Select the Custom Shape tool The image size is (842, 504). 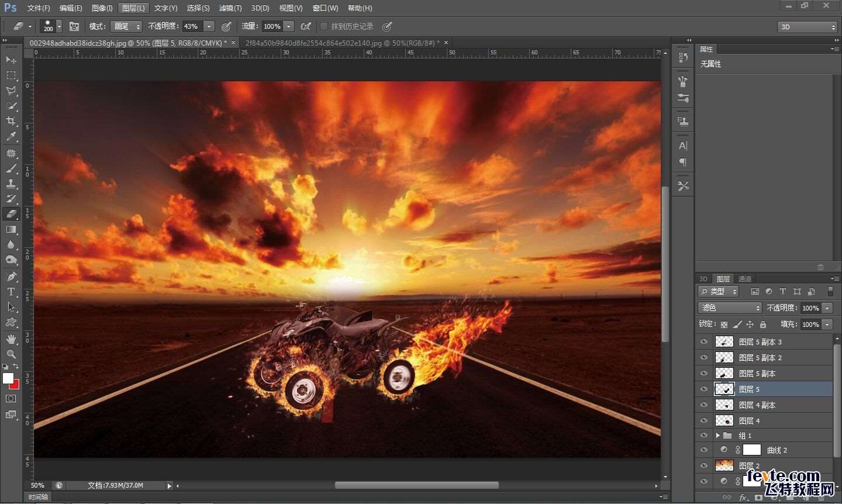tap(11, 323)
